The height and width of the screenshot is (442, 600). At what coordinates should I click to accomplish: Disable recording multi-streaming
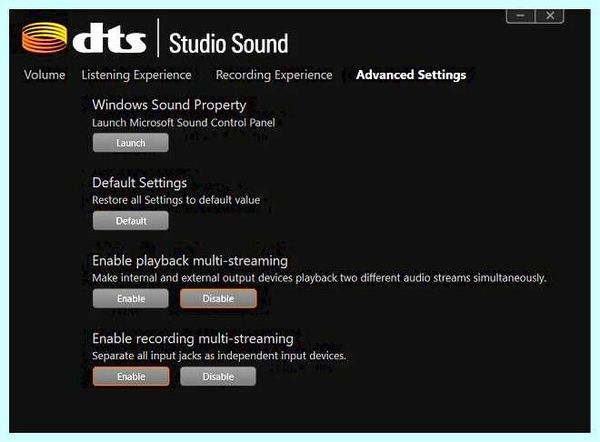pos(218,377)
